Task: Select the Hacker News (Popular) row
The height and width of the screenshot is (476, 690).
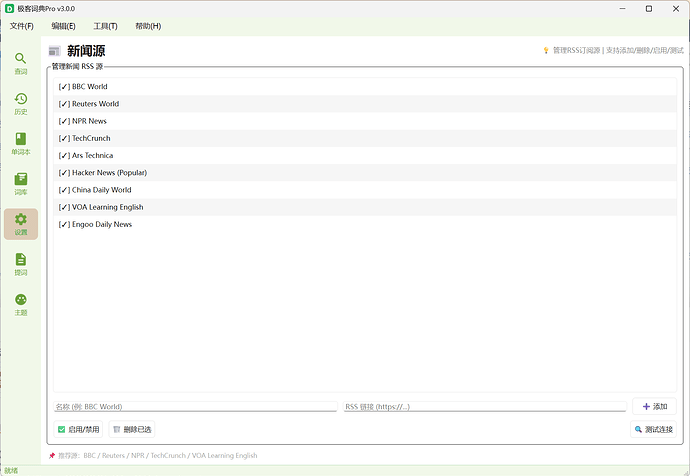Action: coord(365,172)
